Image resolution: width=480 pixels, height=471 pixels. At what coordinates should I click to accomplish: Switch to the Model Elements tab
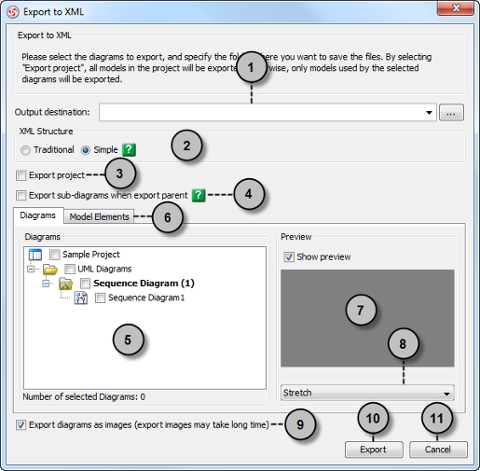99,217
